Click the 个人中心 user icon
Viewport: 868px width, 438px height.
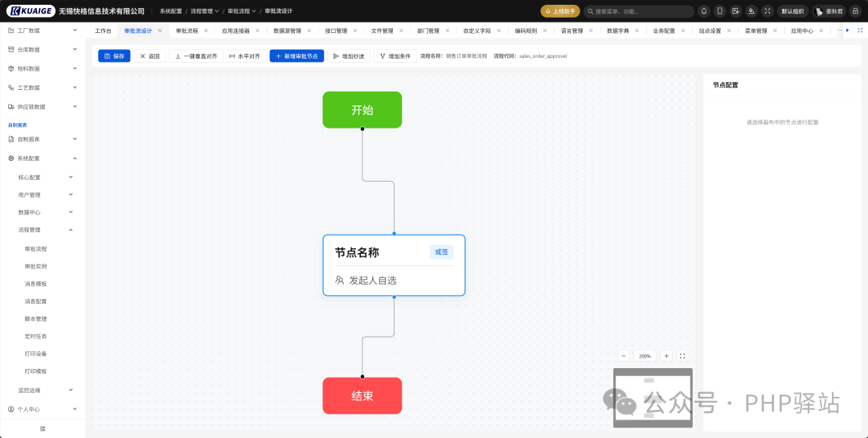(x=11, y=409)
